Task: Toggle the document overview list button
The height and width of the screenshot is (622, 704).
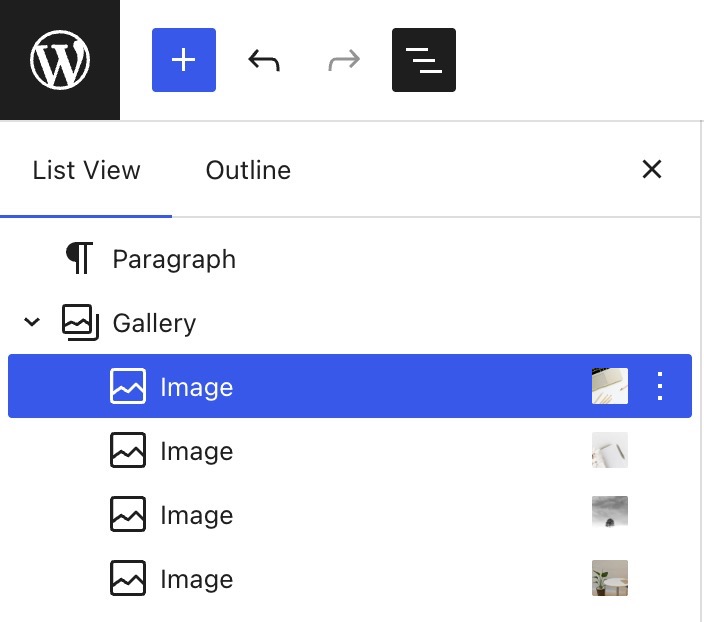Action: tap(424, 60)
